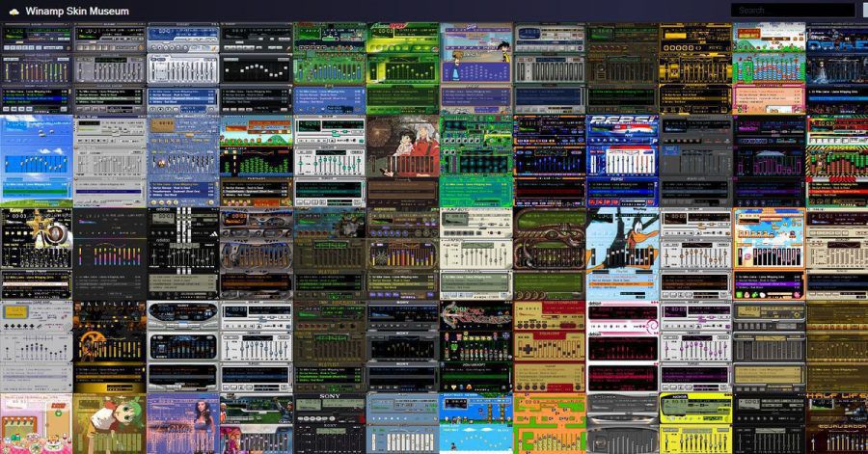
Task: Select the cartoon kids purple skin
Action: tap(476, 68)
